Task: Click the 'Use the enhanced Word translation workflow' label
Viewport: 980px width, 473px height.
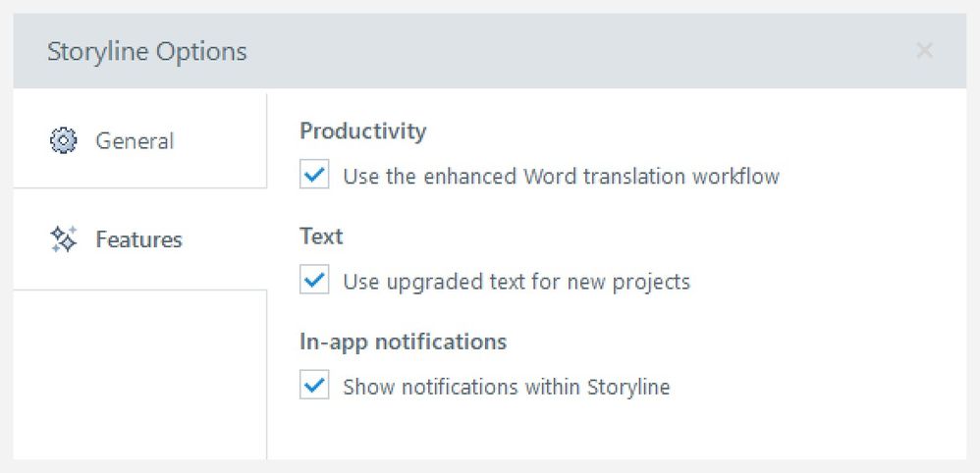Action: tap(561, 177)
